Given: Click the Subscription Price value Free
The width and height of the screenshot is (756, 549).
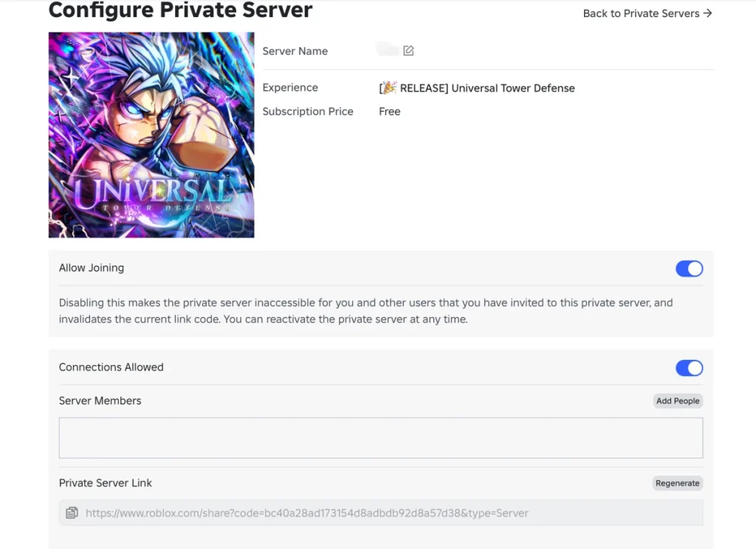Looking at the screenshot, I should [x=390, y=112].
